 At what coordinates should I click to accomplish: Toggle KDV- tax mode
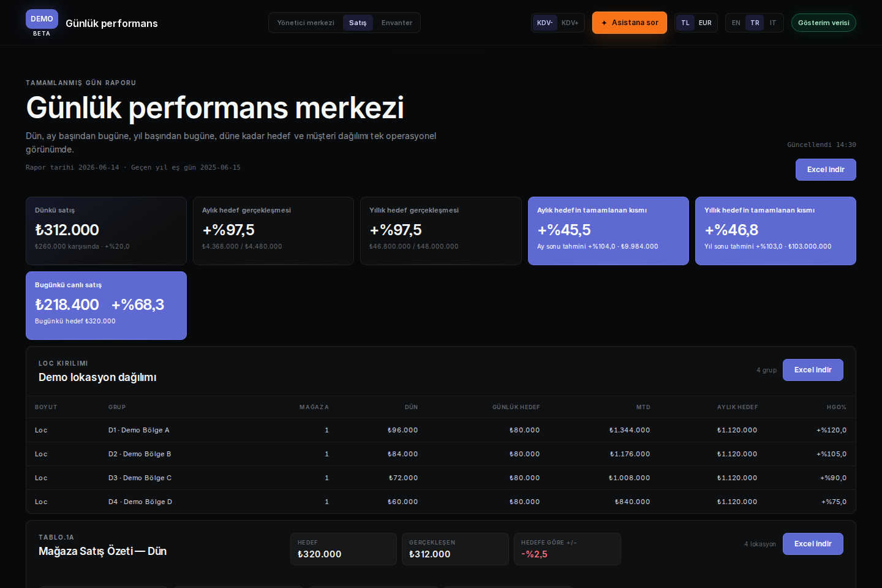pyautogui.click(x=545, y=23)
